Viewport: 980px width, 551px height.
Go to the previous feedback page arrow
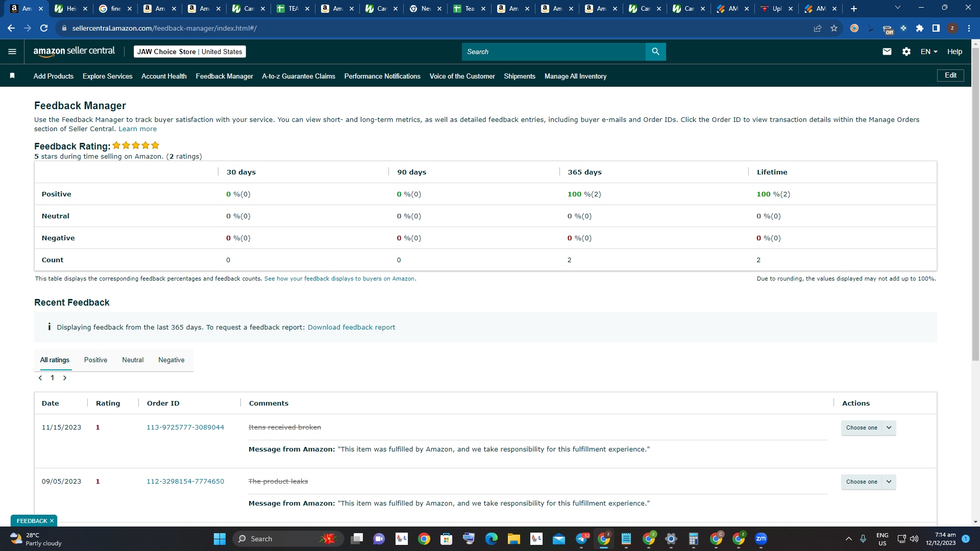click(40, 378)
